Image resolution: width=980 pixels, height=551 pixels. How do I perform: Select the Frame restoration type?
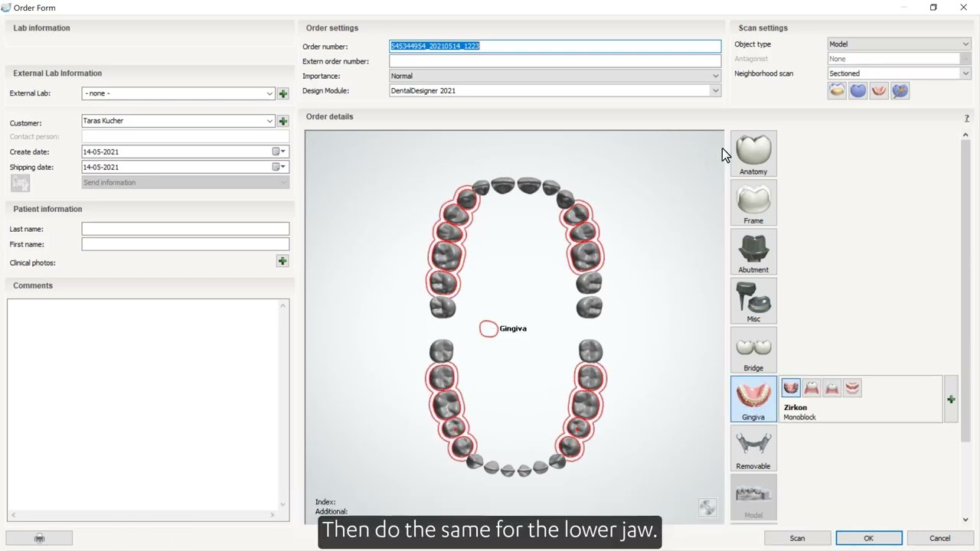pos(753,202)
